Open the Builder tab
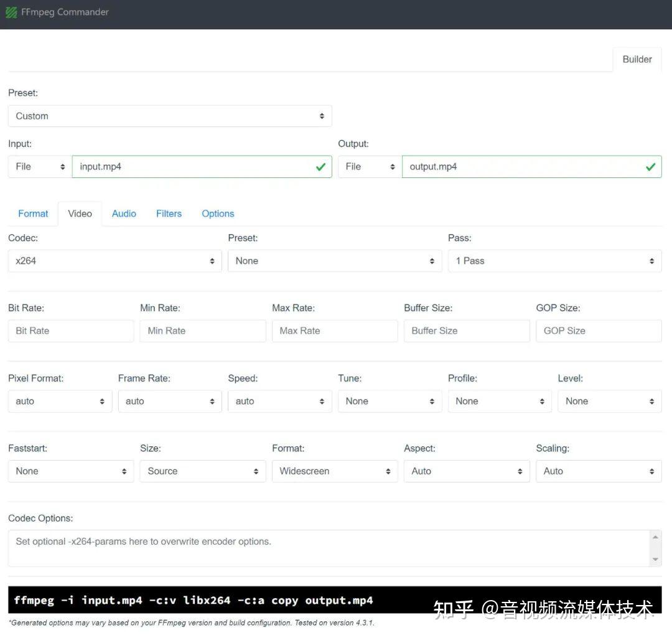The height and width of the screenshot is (638, 672). (x=637, y=59)
